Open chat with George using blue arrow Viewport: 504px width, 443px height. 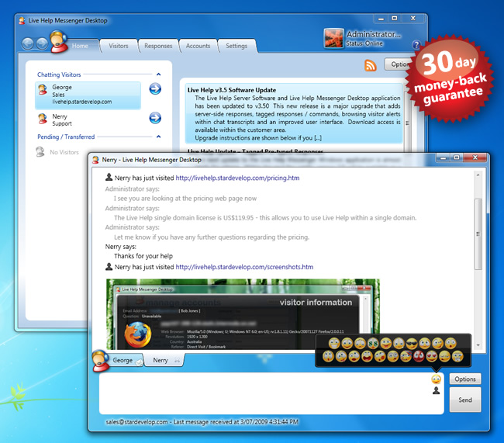point(155,88)
